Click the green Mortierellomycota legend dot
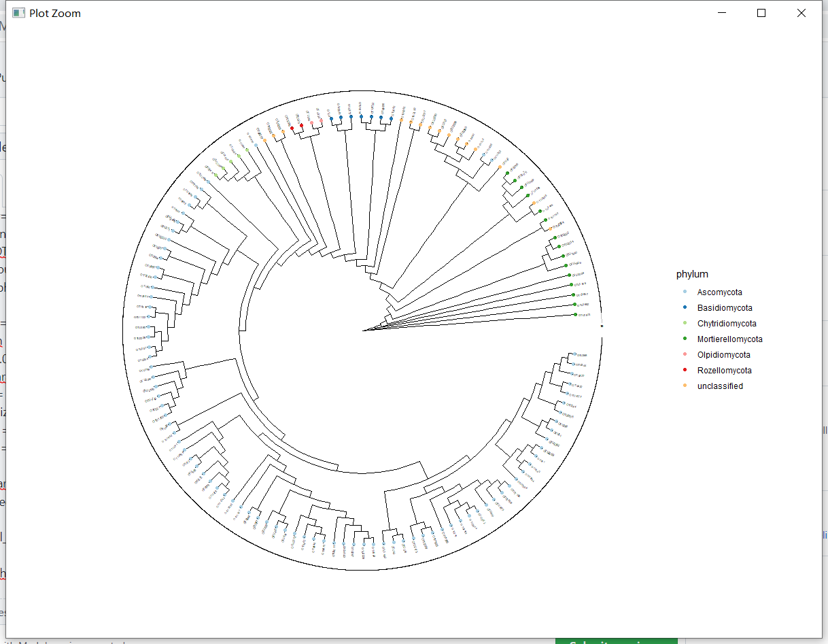Screen dimensions: 828x644 tap(686, 339)
